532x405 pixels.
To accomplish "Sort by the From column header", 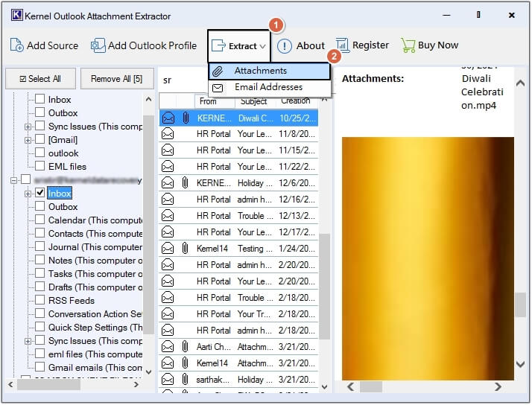I will coord(215,101).
